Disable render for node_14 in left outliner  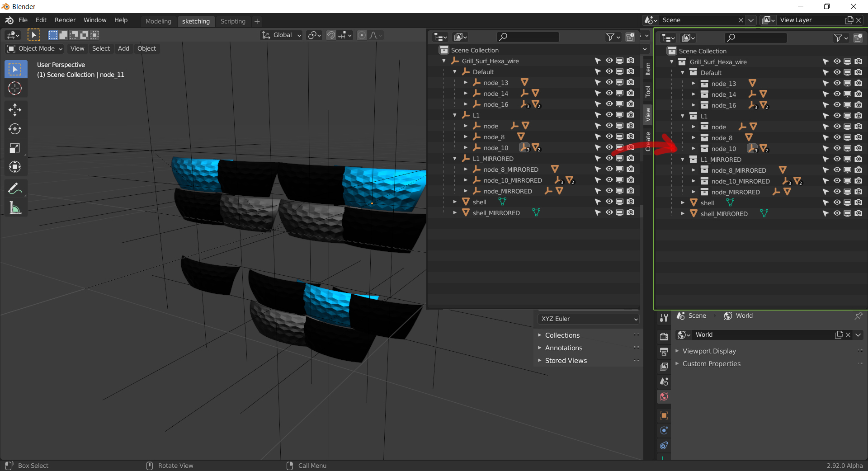coord(631,93)
